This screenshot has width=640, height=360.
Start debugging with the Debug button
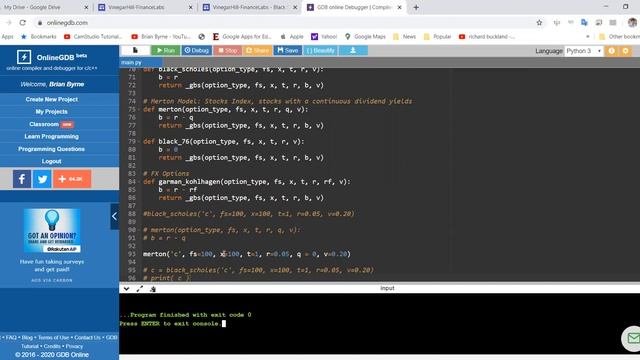196,50
